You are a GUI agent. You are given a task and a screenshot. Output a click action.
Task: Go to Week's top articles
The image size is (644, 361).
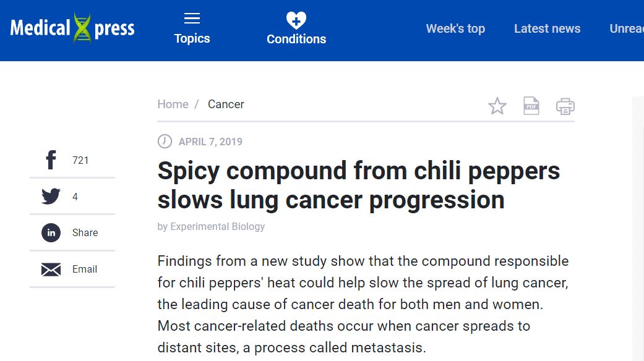pos(455,28)
